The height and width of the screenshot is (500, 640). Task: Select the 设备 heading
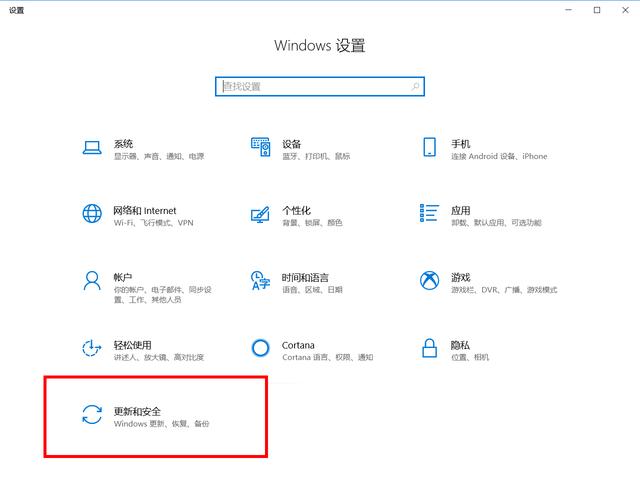(291, 144)
